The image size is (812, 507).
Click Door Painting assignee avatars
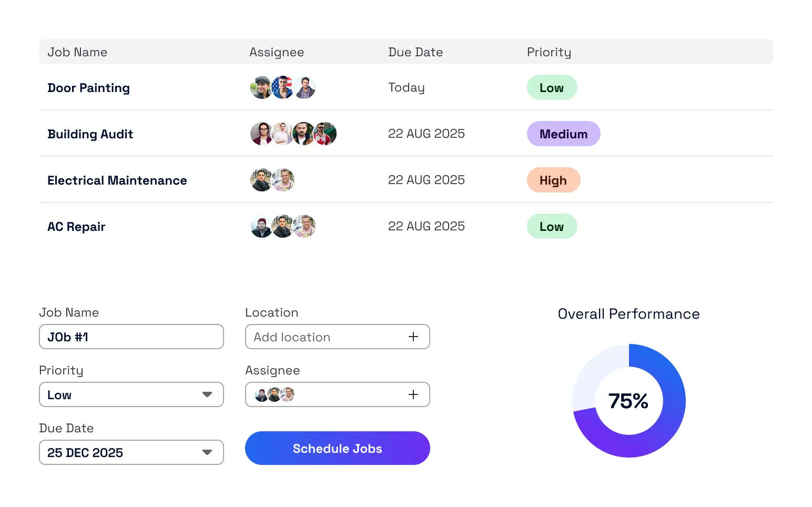(282, 87)
